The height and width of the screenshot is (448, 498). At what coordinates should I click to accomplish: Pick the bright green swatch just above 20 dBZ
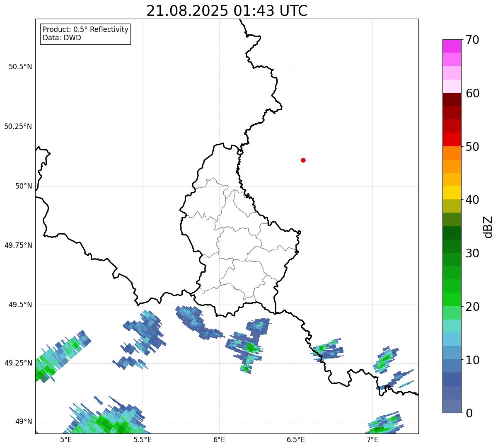[452, 300]
